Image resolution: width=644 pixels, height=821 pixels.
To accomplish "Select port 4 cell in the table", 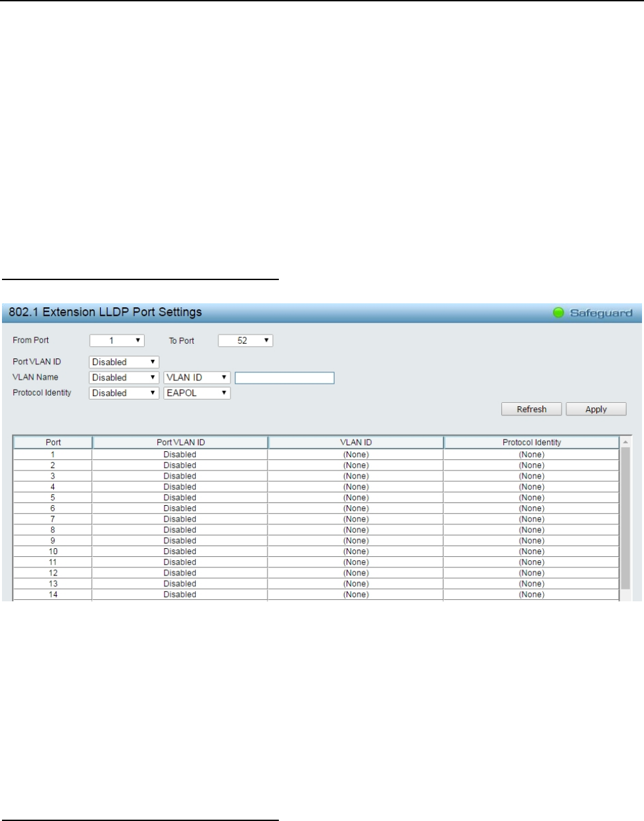I will tap(53, 487).
